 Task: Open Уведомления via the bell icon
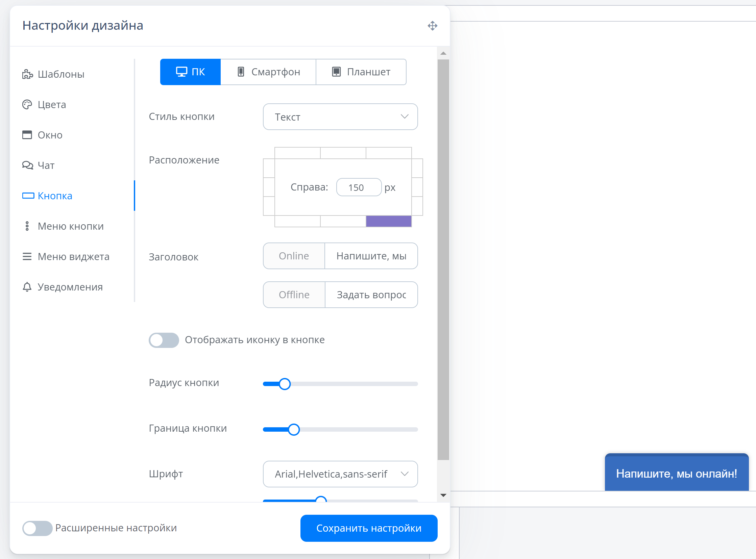27,287
